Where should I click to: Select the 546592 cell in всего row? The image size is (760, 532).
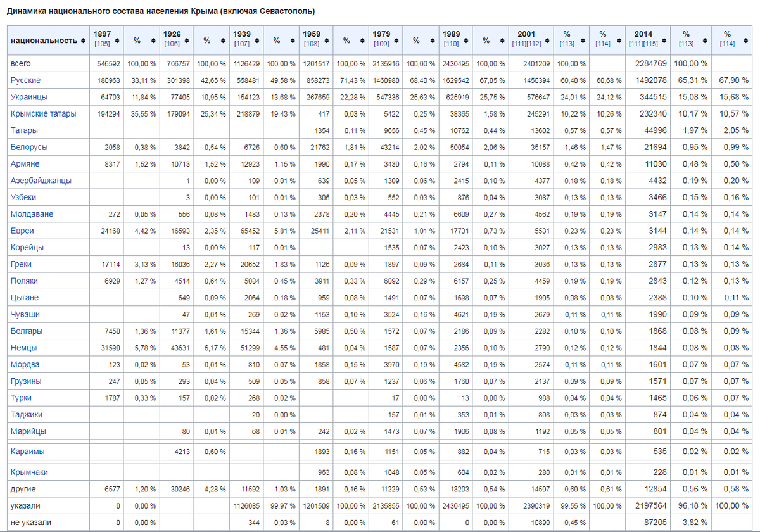pos(107,64)
